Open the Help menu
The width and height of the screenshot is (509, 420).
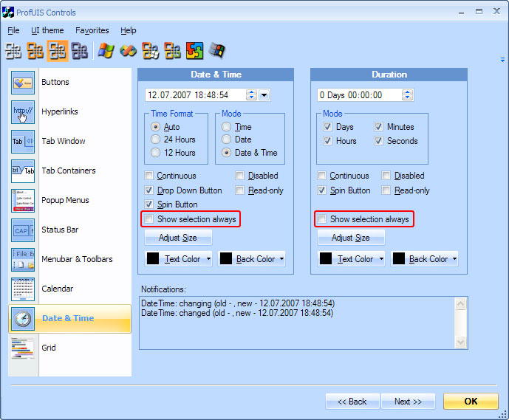[x=129, y=30]
